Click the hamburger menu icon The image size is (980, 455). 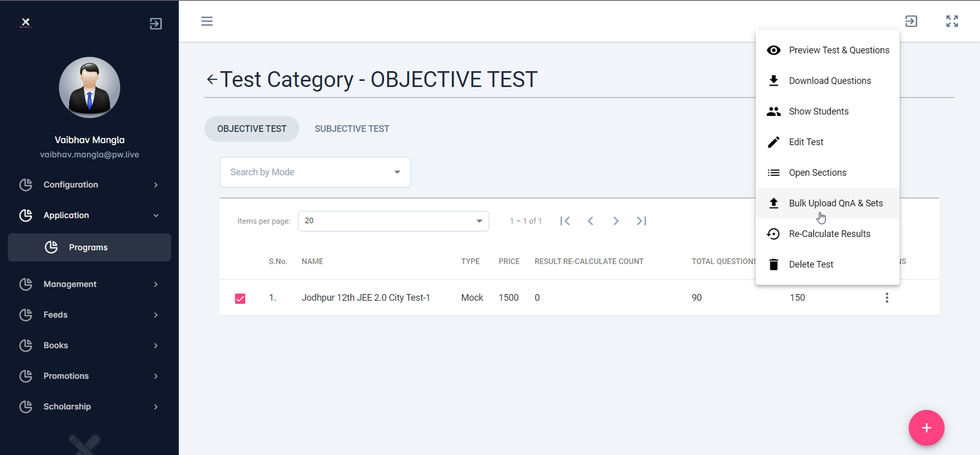(x=207, y=21)
